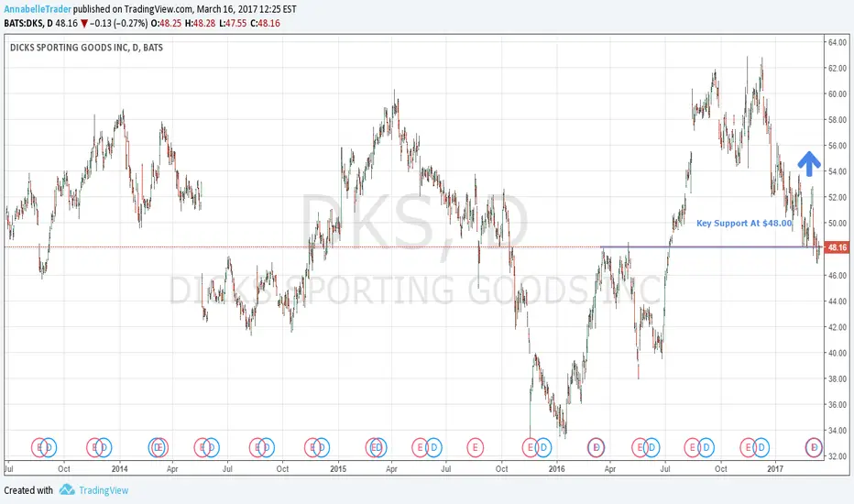Show the dividend D marker before the 2017 label
854x504 pixels.
click(761, 447)
